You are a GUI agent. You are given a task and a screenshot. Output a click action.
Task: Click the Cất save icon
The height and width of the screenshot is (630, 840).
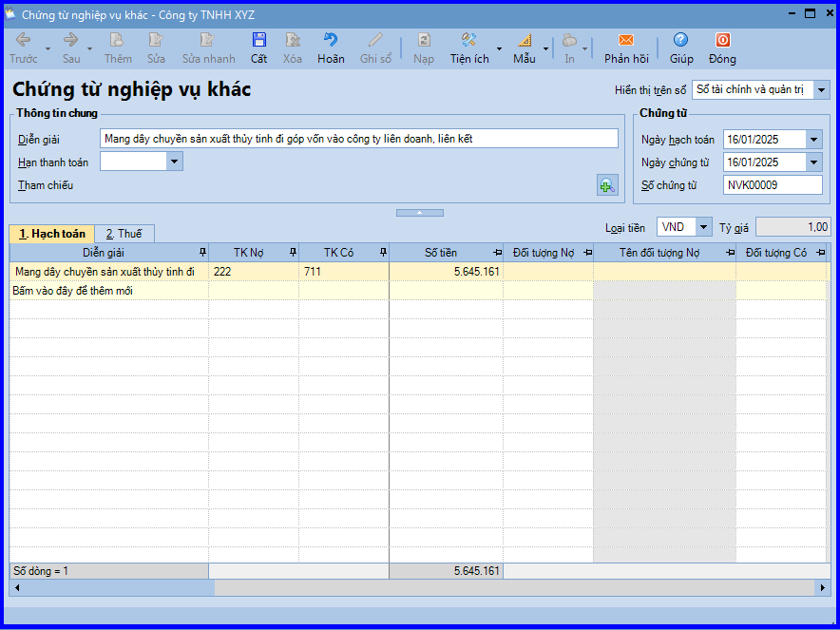[x=258, y=41]
